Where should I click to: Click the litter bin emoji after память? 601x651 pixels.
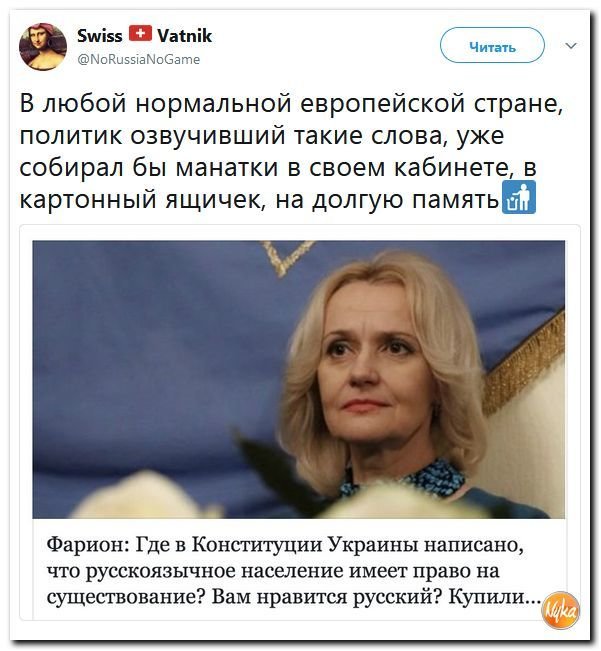click(519, 197)
